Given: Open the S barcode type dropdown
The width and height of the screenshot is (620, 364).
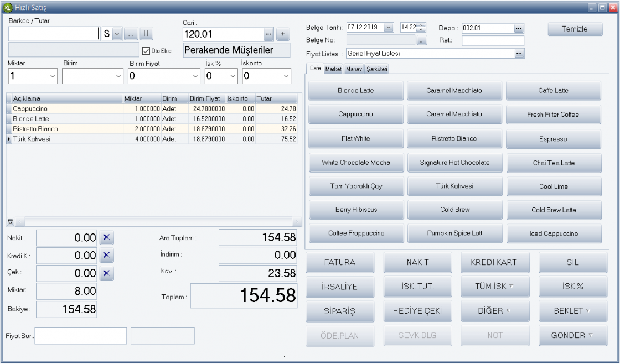Looking at the screenshot, I should pos(117,34).
